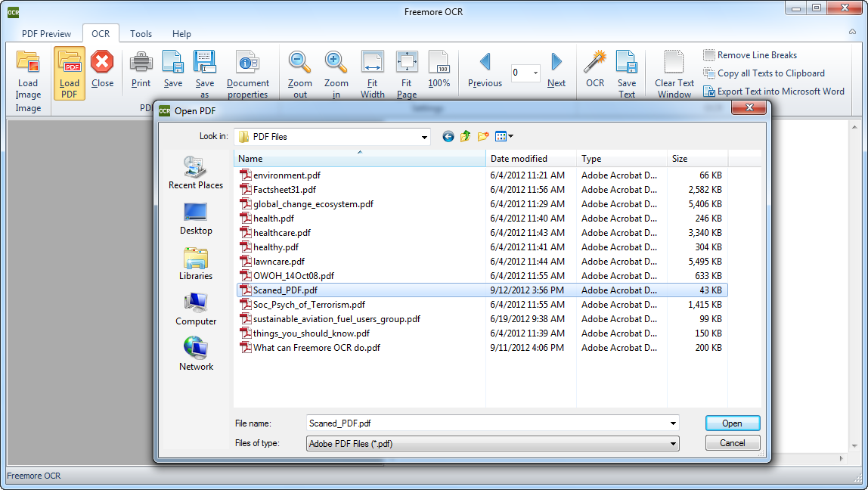
Task: Click Export Text into Microsoft Word
Action: [x=774, y=91]
